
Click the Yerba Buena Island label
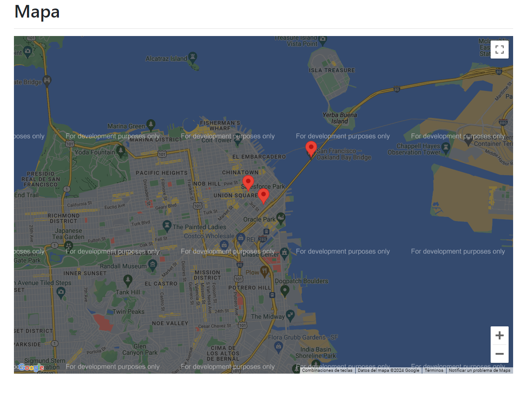[340, 118]
